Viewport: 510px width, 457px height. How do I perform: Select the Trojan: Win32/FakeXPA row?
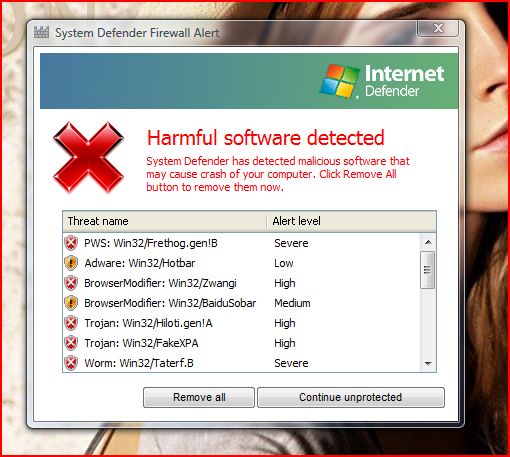point(242,343)
